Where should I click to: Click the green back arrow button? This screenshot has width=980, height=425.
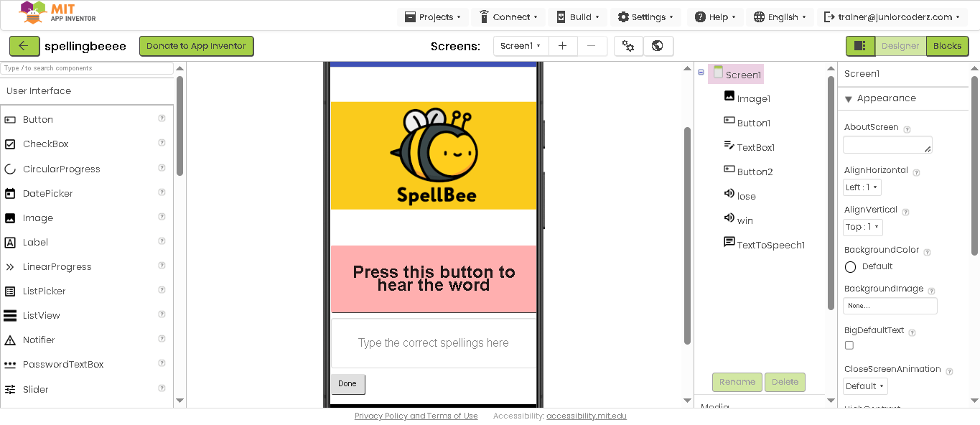pos(24,46)
